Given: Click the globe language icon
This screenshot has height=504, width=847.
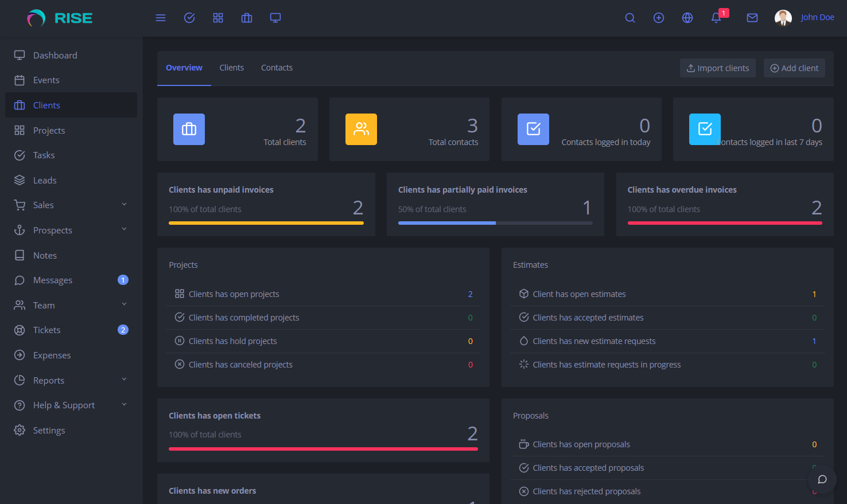Looking at the screenshot, I should [687, 18].
